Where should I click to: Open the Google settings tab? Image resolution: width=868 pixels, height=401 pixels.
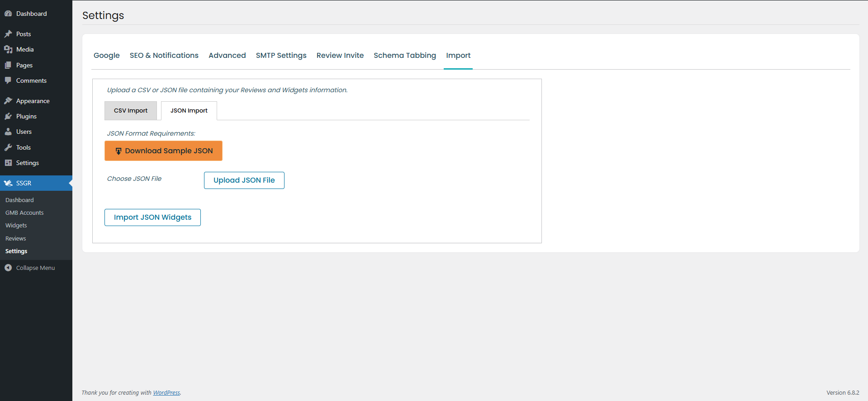(107, 55)
